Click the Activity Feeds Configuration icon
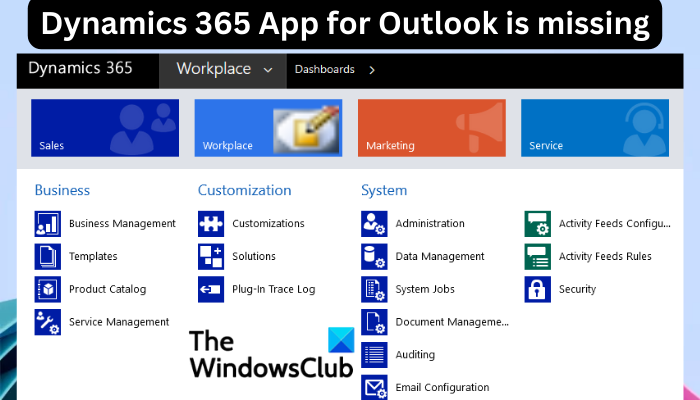 (538, 224)
